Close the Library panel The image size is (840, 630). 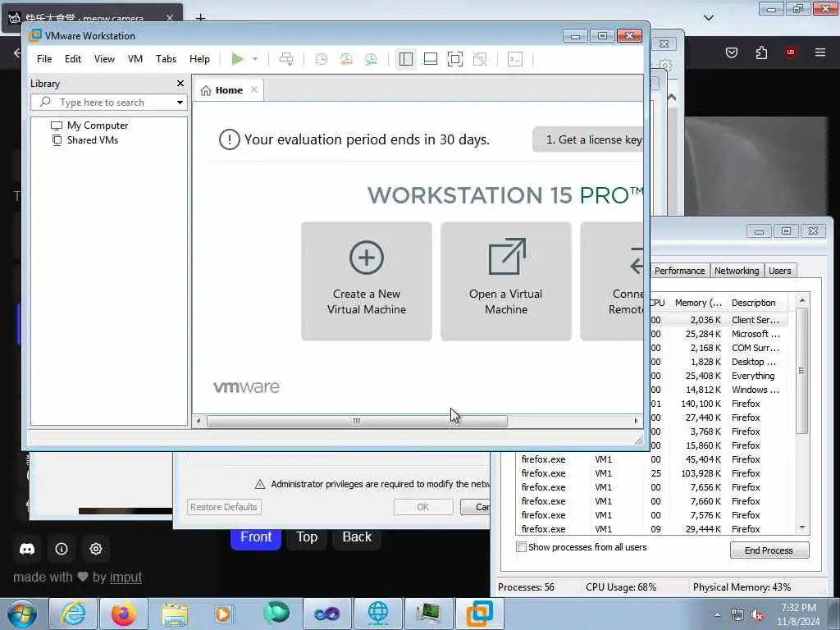coord(180,83)
